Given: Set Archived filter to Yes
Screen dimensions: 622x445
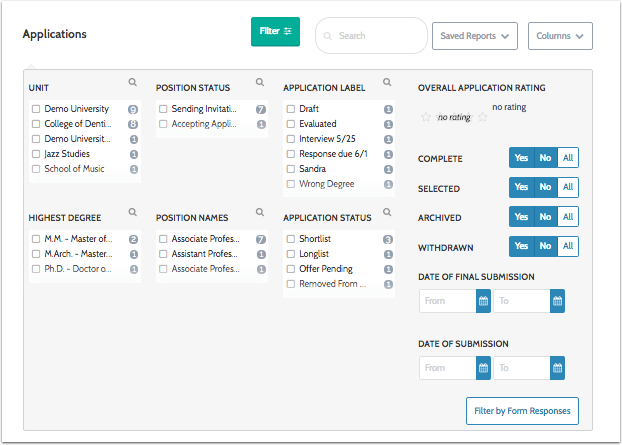Looking at the screenshot, I should [522, 217].
